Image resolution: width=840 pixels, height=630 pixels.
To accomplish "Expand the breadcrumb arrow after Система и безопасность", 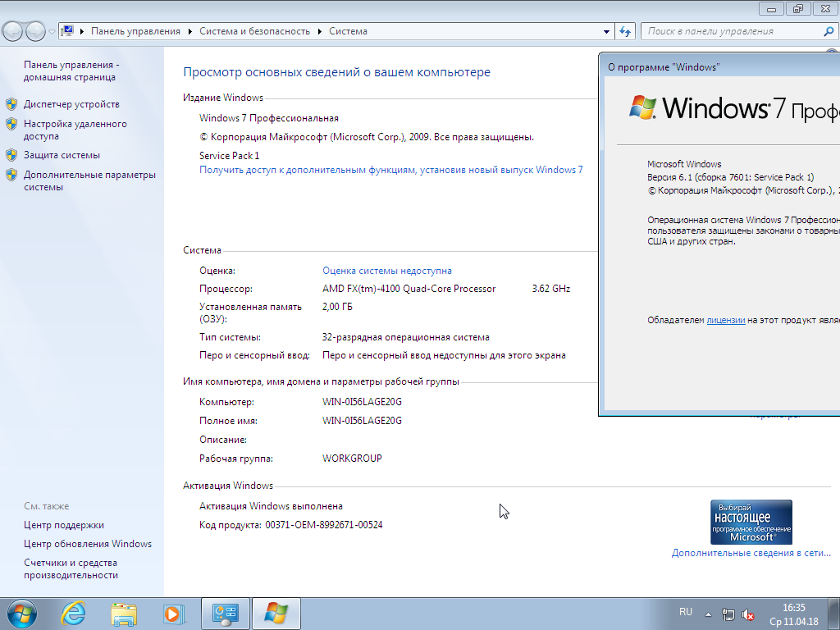I will tap(320, 32).
